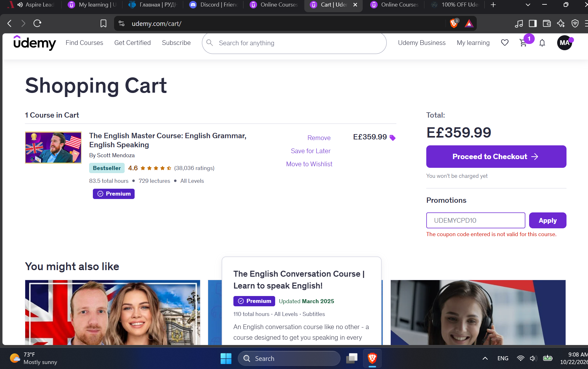Open Brave Wallet icon
588x369 pixels.
tap(547, 23)
